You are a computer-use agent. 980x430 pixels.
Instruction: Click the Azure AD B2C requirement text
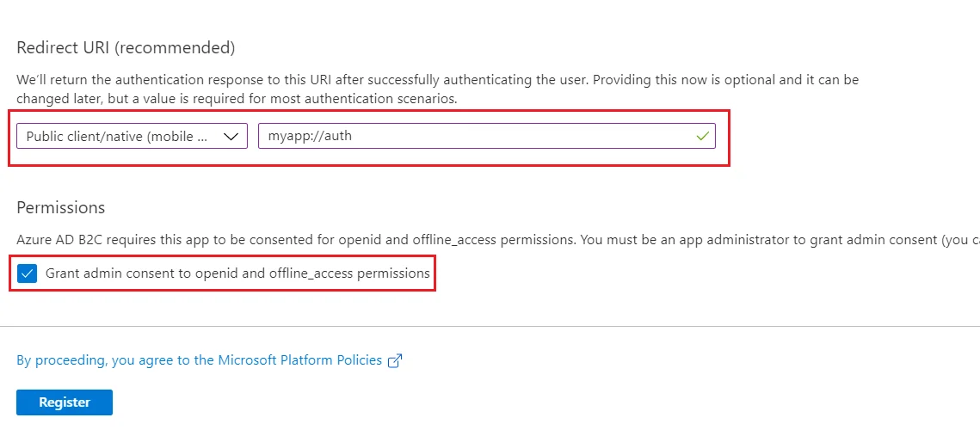498,240
